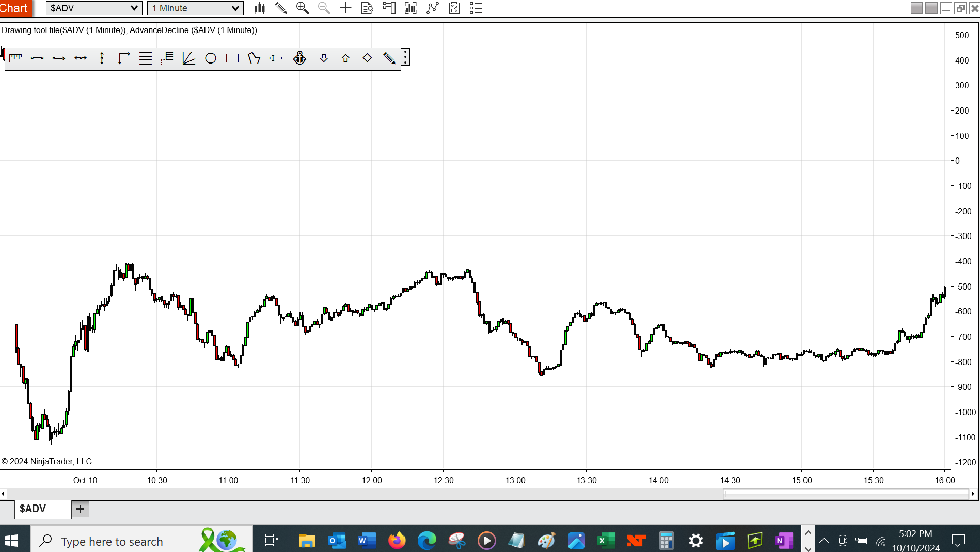Click the horizontal scrollbar thumb
This screenshot has width=980, height=552.
click(846, 494)
